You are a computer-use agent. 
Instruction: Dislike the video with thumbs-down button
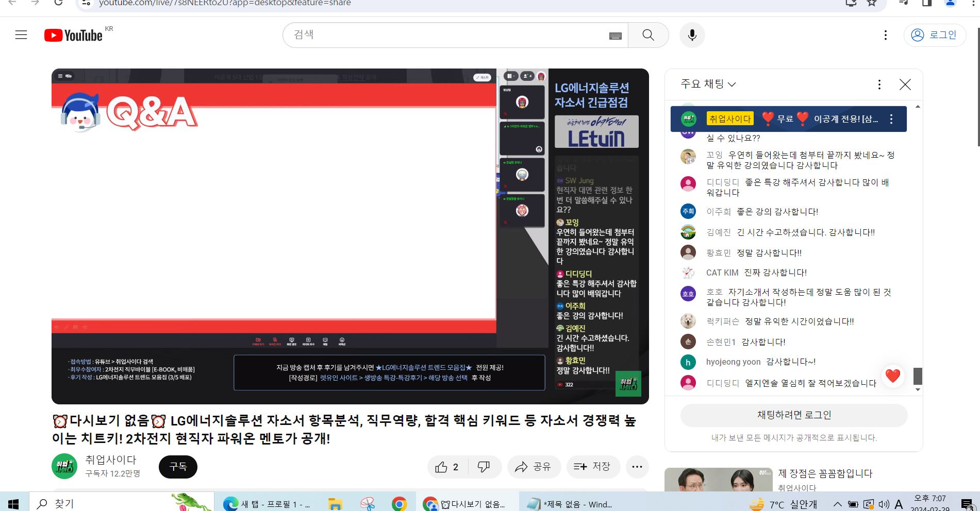(x=484, y=467)
